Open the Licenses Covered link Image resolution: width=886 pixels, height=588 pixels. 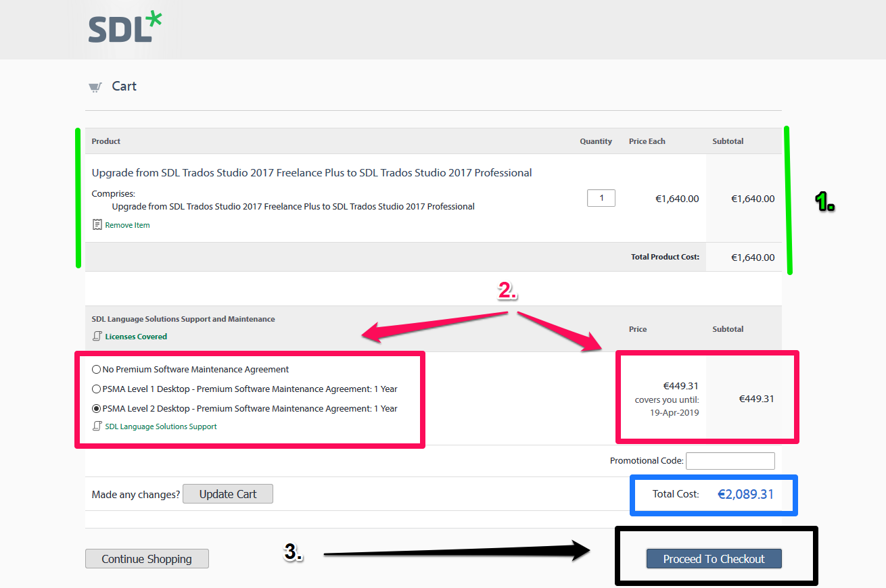click(x=136, y=337)
